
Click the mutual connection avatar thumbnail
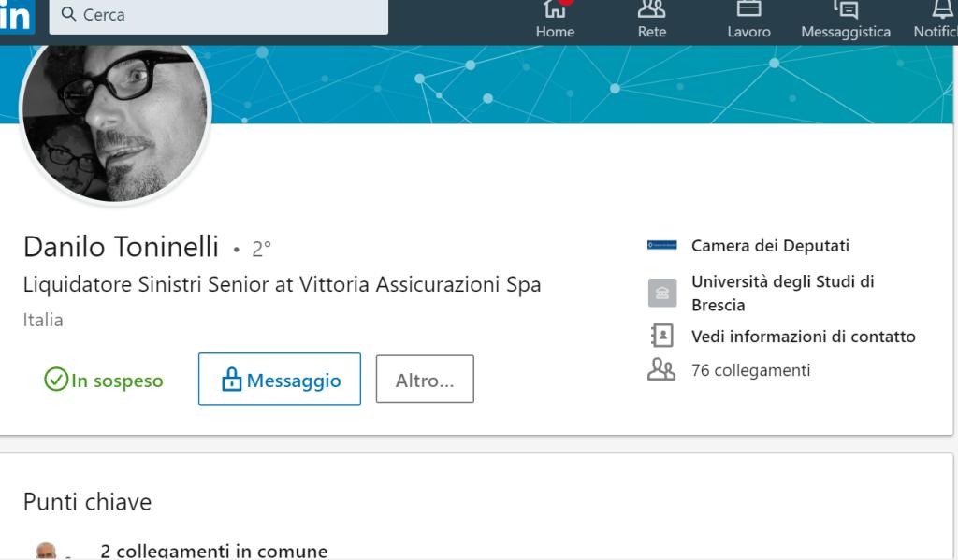point(47,551)
